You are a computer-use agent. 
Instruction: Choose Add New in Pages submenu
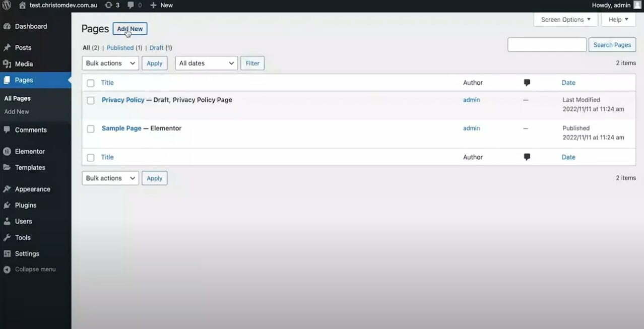point(17,111)
